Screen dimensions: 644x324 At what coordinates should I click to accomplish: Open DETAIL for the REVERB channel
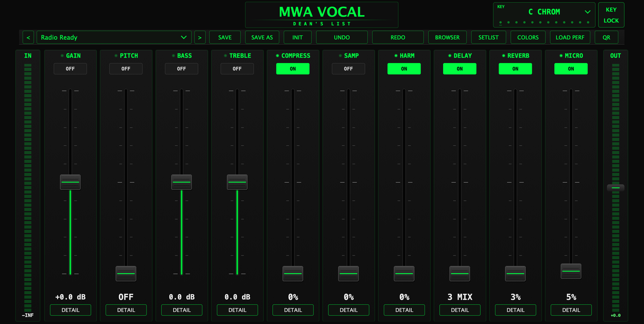tap(515, 310)
